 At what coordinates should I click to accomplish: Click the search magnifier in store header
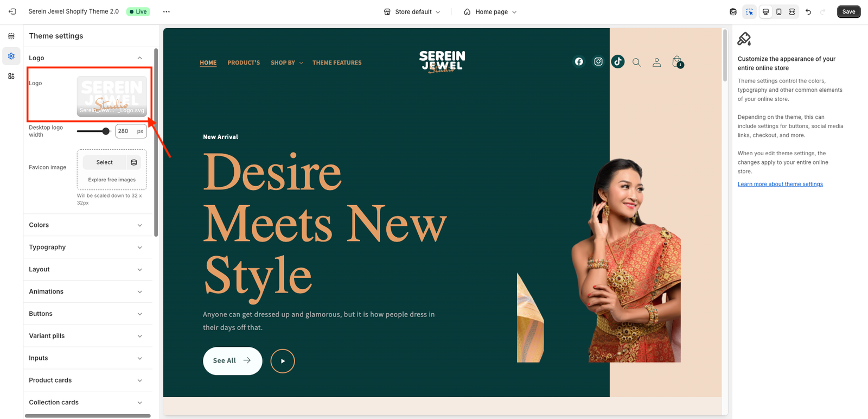(x=637, y=62)
